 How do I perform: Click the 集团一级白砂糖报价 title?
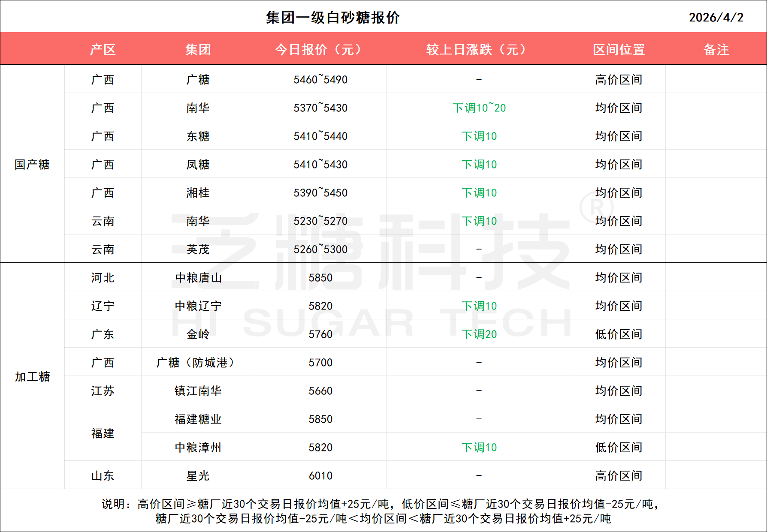(332, 18)
